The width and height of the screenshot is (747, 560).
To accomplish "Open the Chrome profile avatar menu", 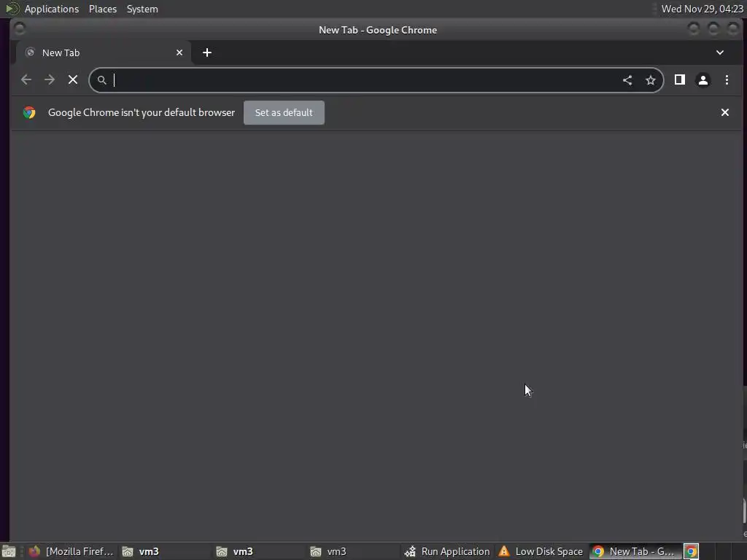I will 703,80.
